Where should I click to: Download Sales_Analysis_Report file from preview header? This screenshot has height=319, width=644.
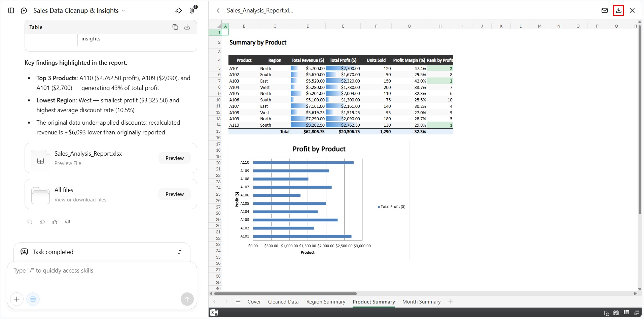point(618,10)
